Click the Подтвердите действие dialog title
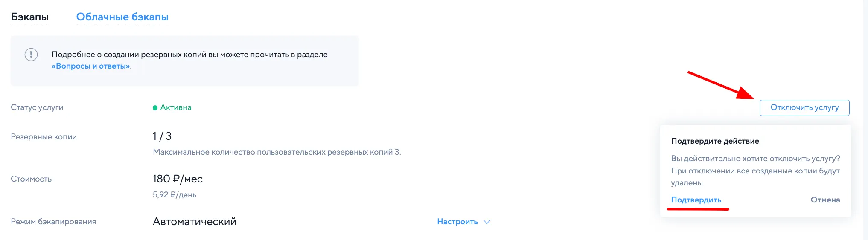Image resolution: width=868 pixels, height=240 pixels. pyautogui.click(x=715, y=141)
